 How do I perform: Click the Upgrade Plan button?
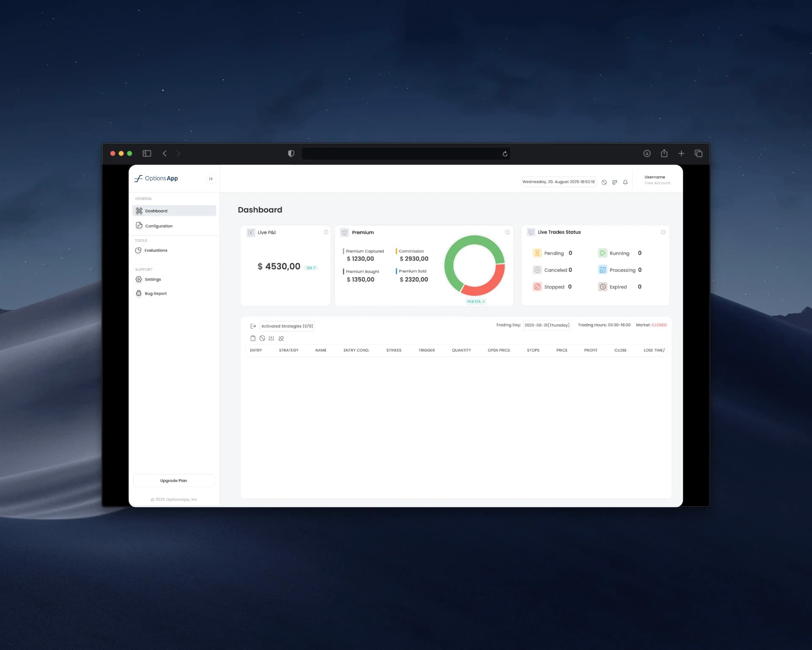point(174,480)
